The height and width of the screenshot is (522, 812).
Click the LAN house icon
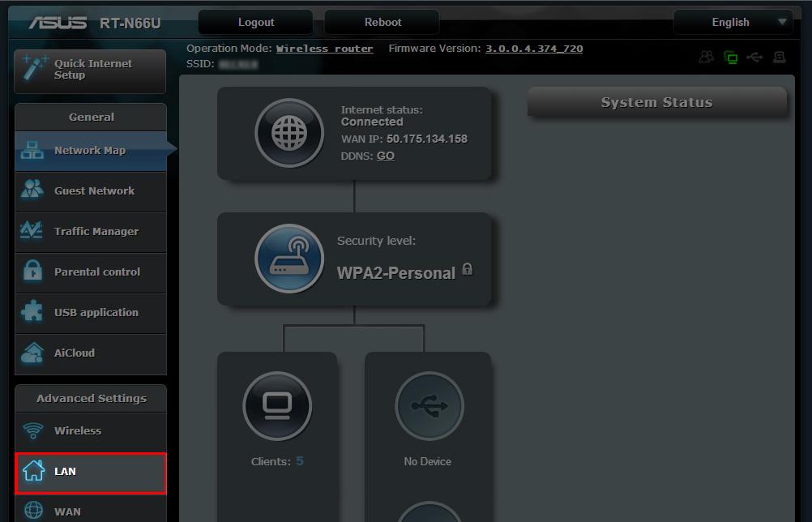click(34, 471)
